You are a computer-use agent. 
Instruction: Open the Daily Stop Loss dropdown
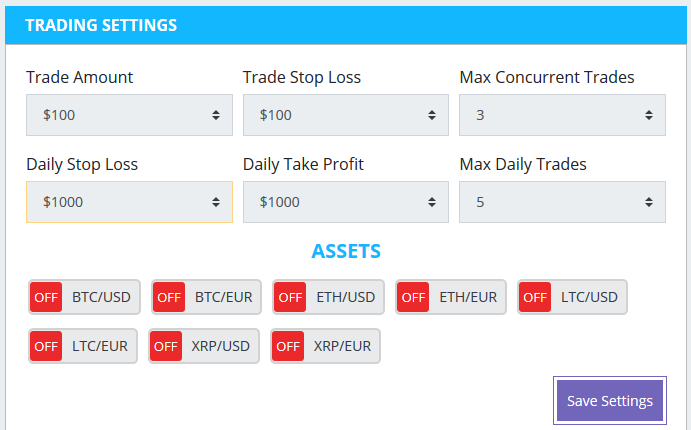point(129,202)
